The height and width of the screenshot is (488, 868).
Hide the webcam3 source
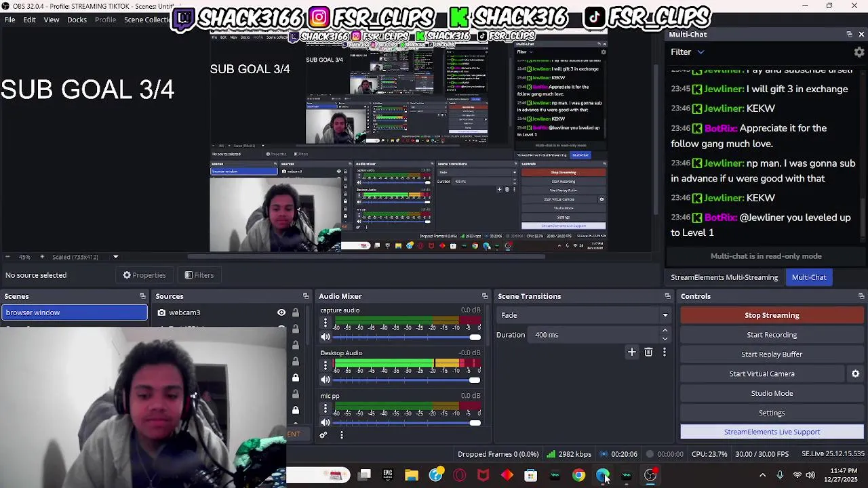point(281,312)
